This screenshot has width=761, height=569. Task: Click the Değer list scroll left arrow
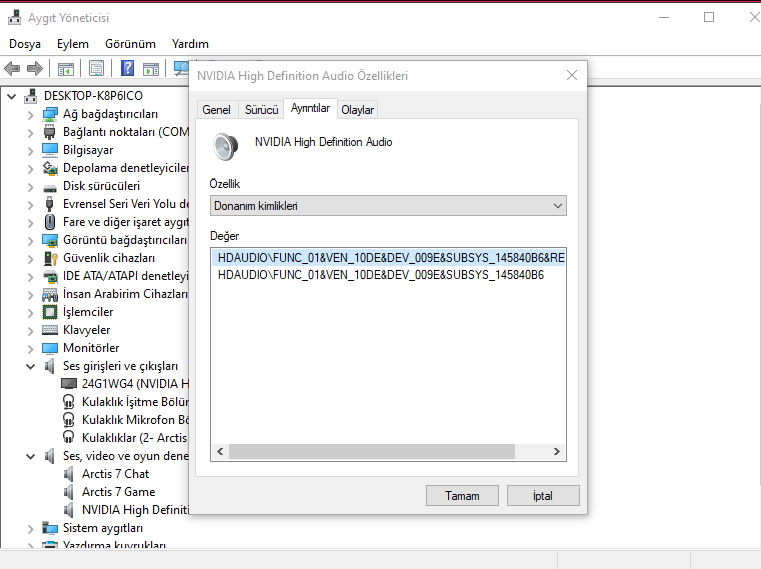(x=220, y=452)
